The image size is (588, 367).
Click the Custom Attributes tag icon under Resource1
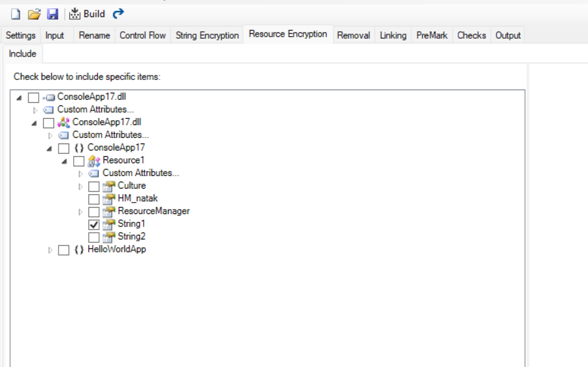(x=93, y=173)
